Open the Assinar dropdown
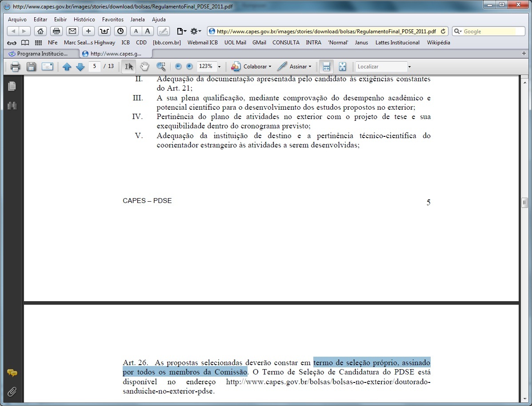 [295, 67]
